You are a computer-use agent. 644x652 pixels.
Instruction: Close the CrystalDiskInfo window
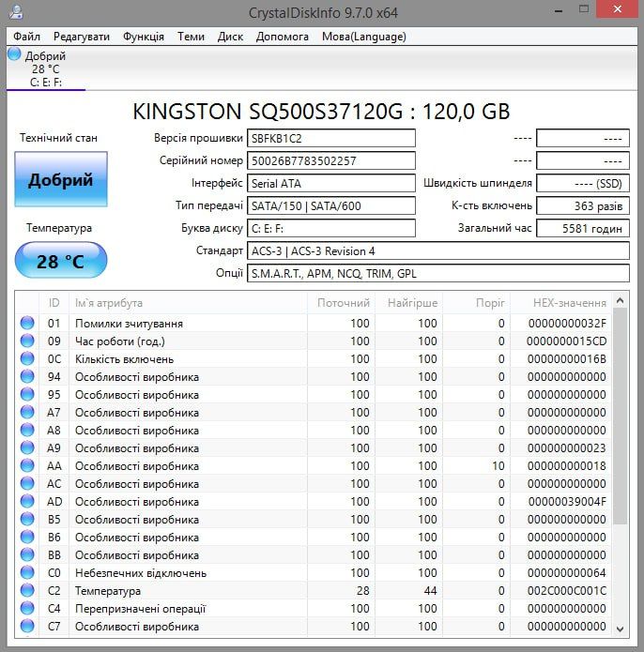pos(617,9)
